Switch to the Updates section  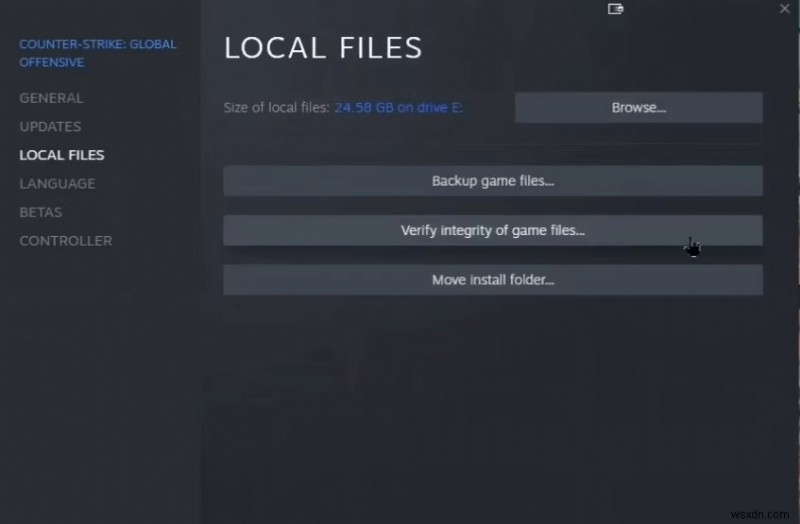(x=50, y=127)
